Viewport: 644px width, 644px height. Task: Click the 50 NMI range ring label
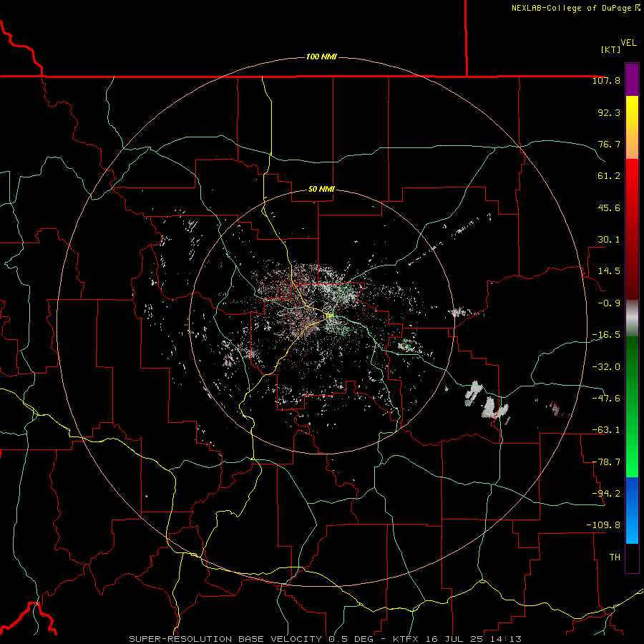[x=321, y=189]
